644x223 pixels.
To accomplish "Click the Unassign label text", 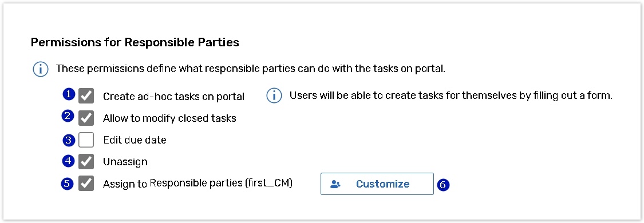I will (x=125, y=161).
